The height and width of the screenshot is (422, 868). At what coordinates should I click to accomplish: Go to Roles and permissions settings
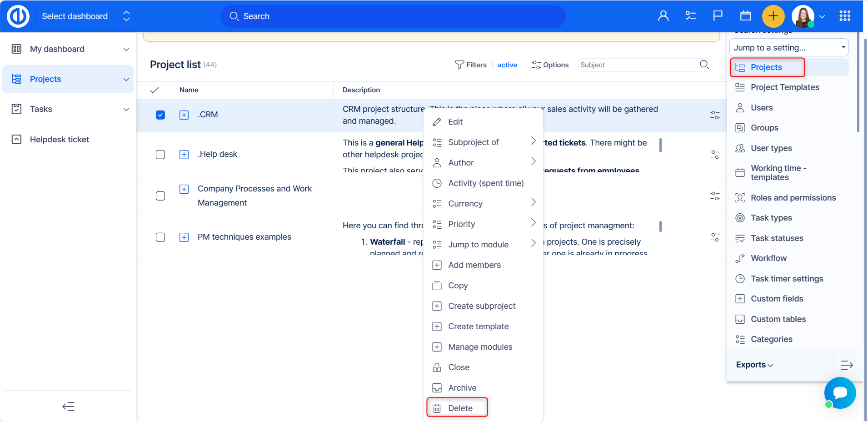(x=793, y=198)
